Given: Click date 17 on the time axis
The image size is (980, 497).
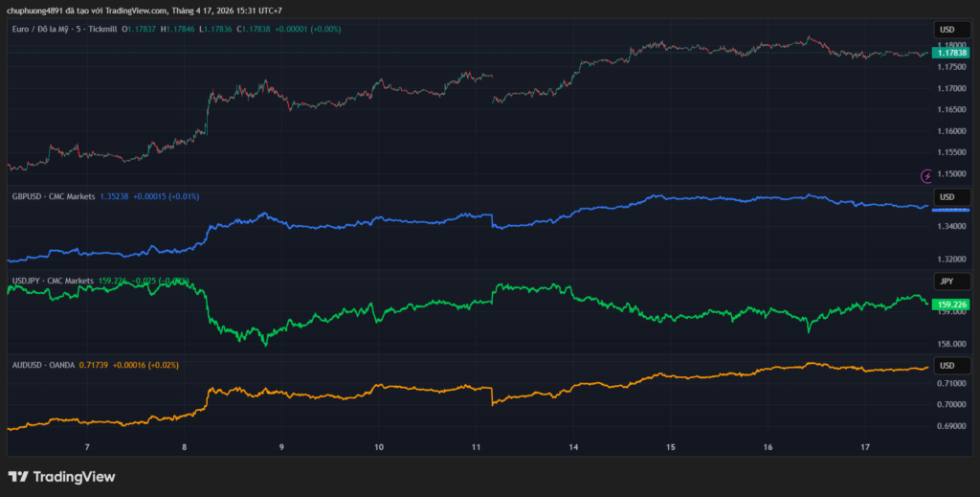Looking at the screenshot, I should pos(865,447).
